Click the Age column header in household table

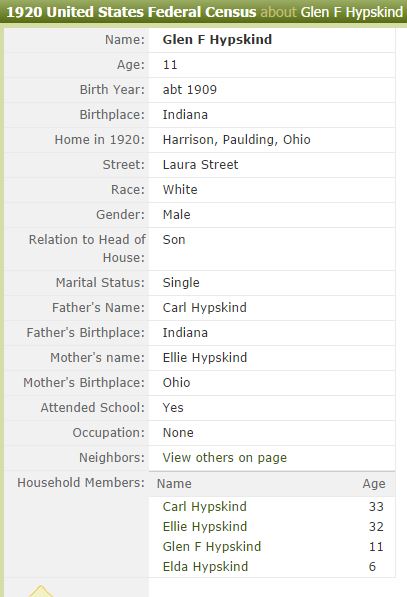(x=374, y=484)
